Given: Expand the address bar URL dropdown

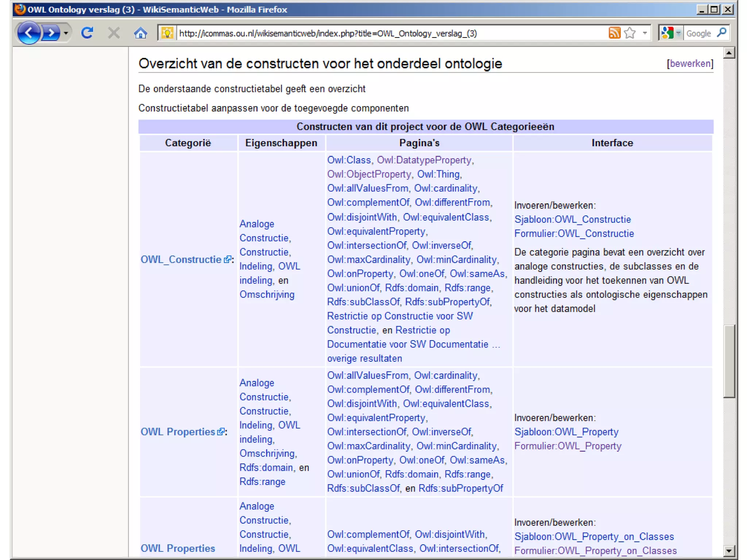Looking at the screenshot, I should tap(645, 33).
